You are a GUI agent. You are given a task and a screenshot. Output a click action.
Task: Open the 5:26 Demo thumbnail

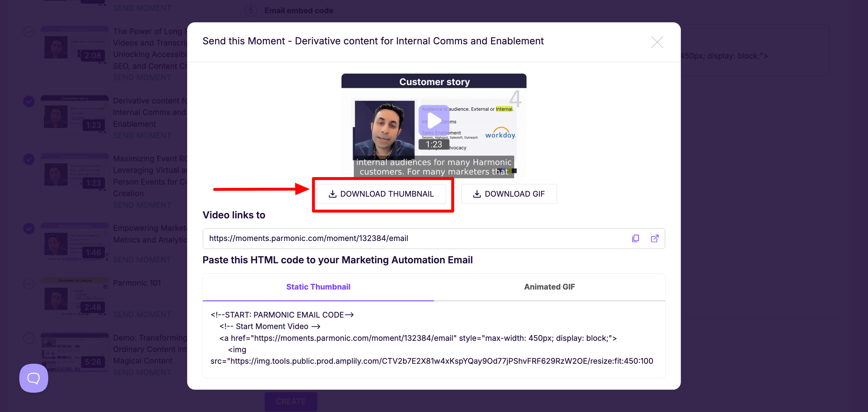coord(75,352)
